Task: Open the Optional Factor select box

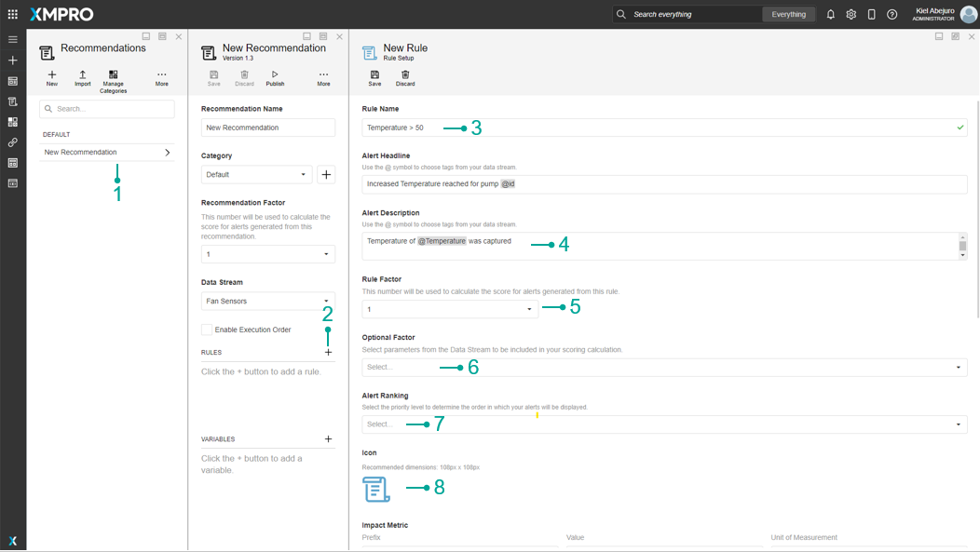Action: point(663,368)
